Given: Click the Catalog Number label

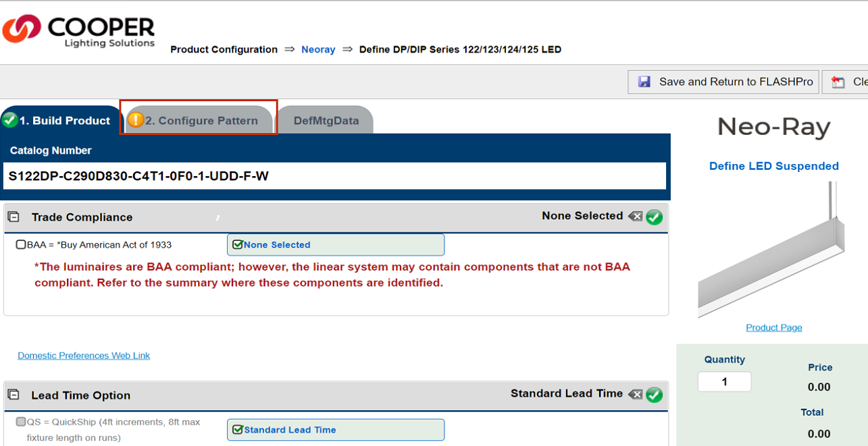Looking at the screenshot, I should point(51,150).
